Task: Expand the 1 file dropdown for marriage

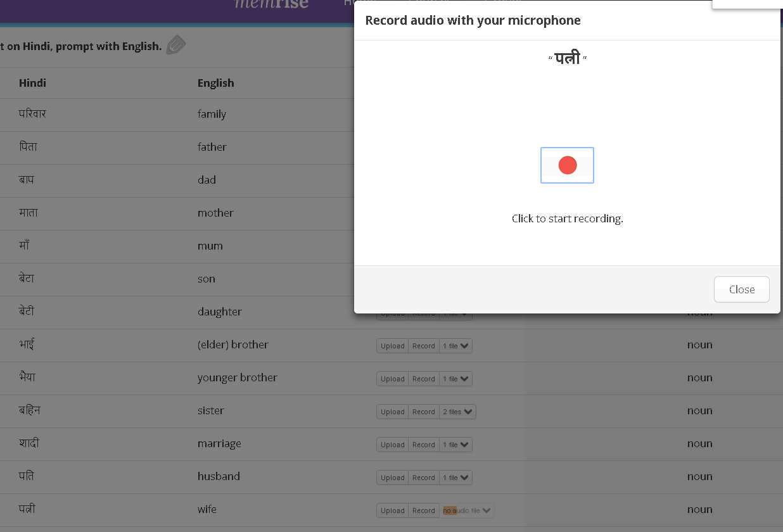Action: coord(456,445)
